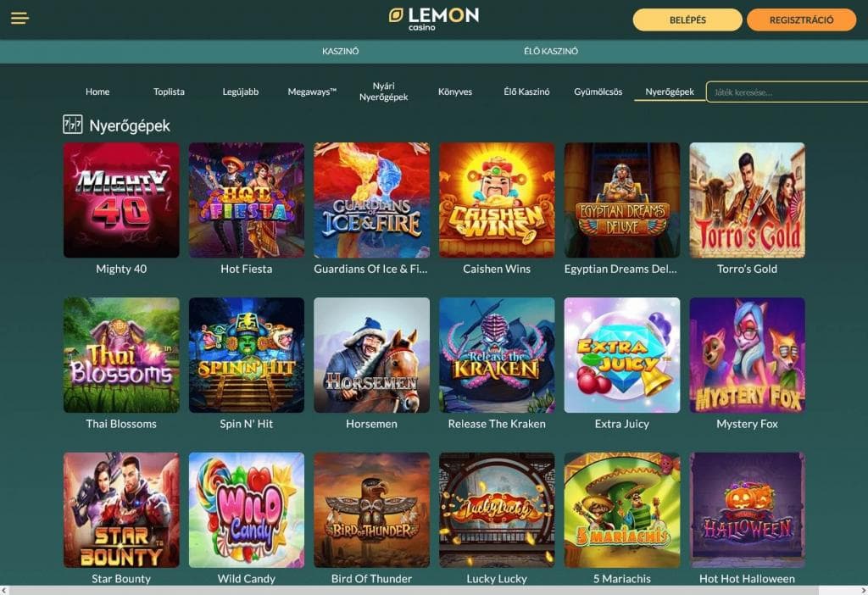The height and width of the screenshot is (595, 868).
Task: Open the hamburger menu icon
Action: click(19, 19)
